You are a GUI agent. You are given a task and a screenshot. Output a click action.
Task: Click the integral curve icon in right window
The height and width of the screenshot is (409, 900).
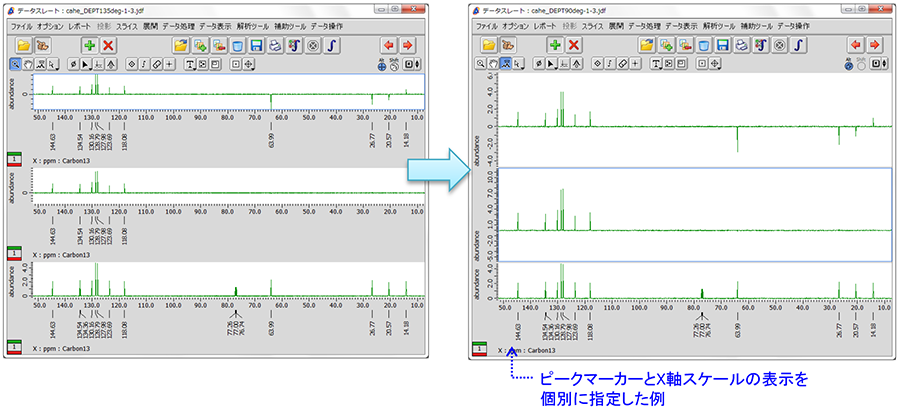[801, 45]
